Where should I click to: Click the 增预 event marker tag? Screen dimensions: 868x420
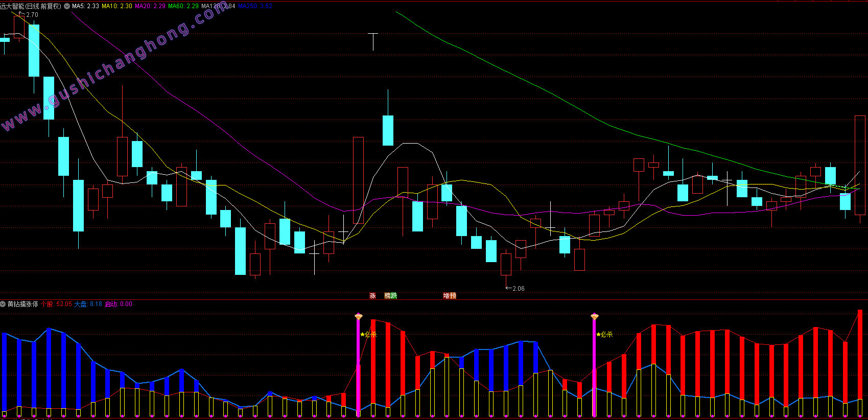pos(450,296)
